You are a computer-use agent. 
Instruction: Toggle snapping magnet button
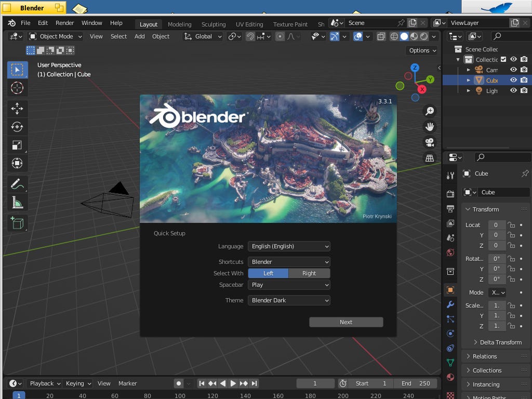tap(250, 36)
